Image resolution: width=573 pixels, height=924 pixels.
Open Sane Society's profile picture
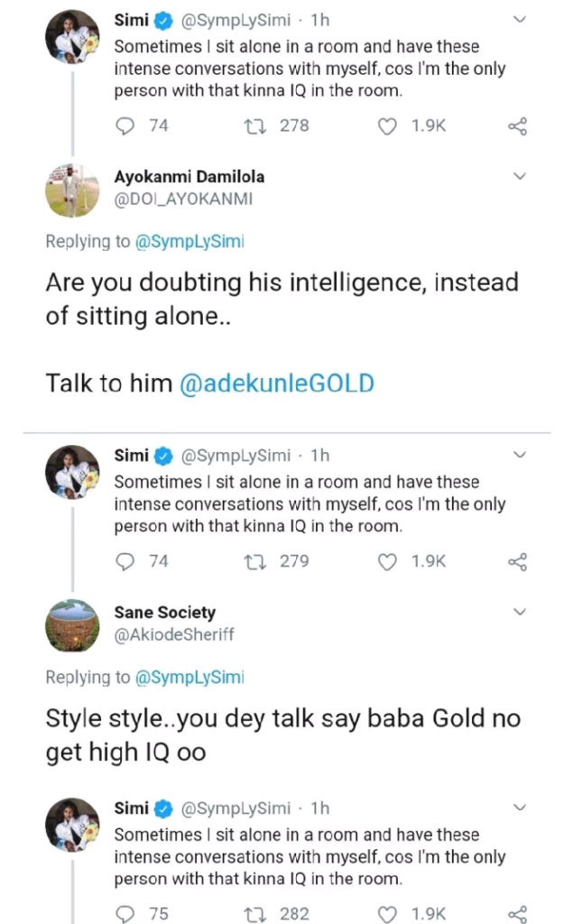point(72,624)
